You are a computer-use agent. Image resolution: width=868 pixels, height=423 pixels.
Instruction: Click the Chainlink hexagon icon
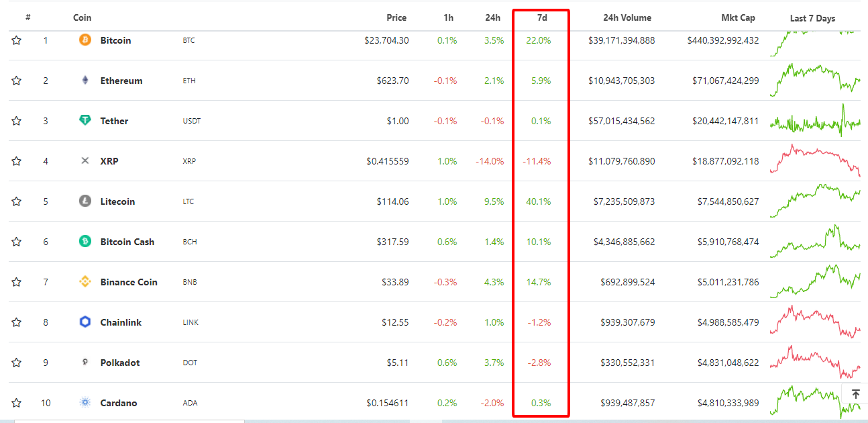(x=85, y=322)
